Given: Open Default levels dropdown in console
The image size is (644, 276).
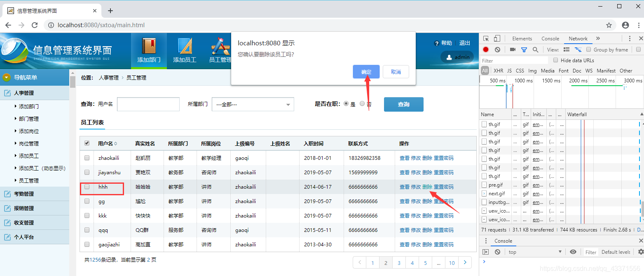Looking at the screenshot, I should click(x=616, y=252).
